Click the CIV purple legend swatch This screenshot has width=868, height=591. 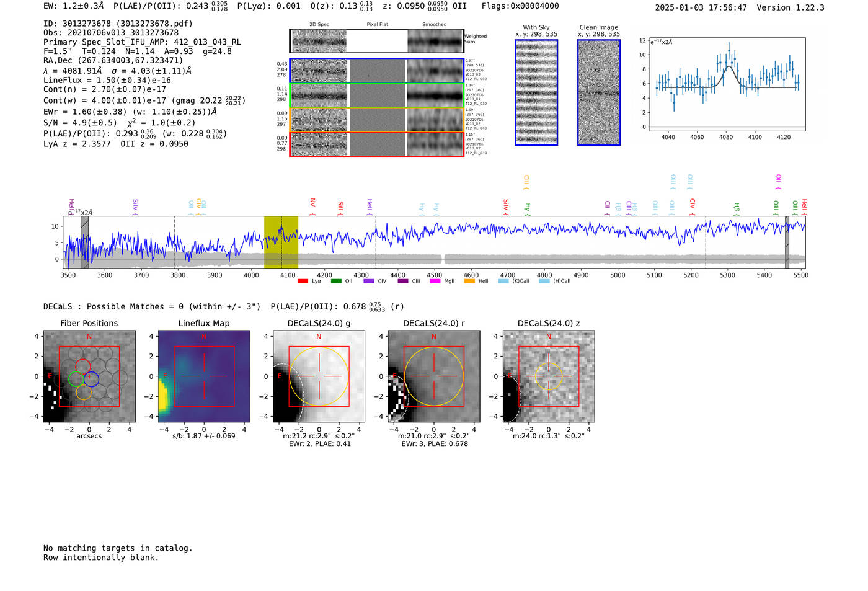tap(369, 281)
